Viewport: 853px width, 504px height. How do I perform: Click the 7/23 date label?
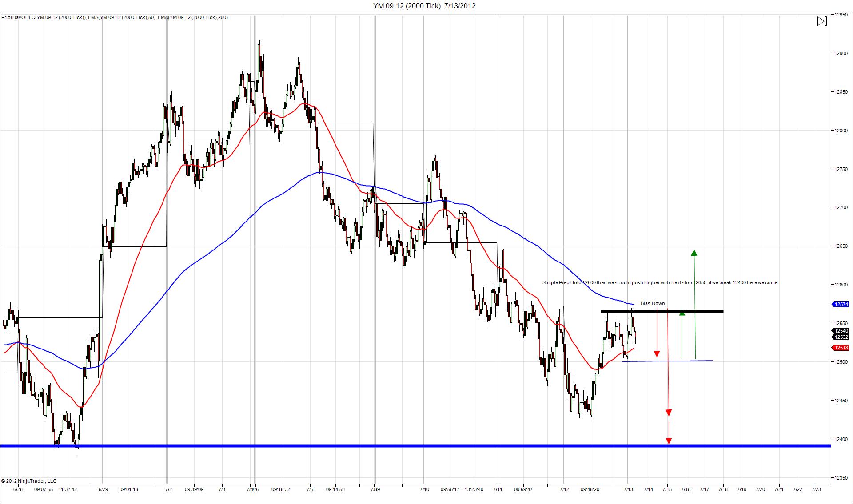click(816, 489)
